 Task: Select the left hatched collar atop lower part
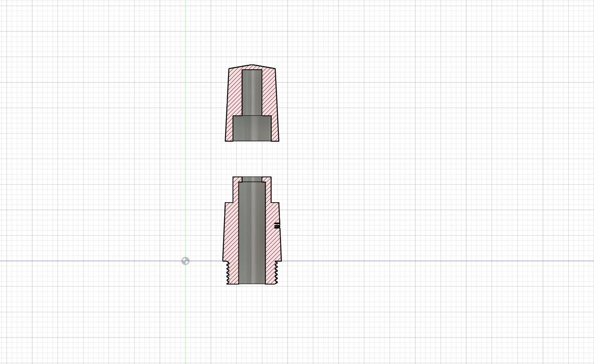click(x=236, y=190)
